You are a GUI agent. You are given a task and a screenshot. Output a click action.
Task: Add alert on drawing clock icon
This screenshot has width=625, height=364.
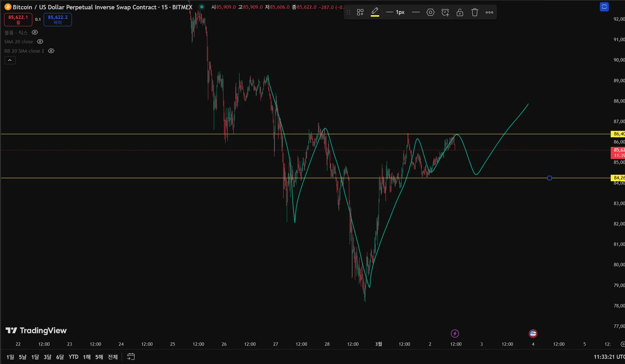point(445,12)
